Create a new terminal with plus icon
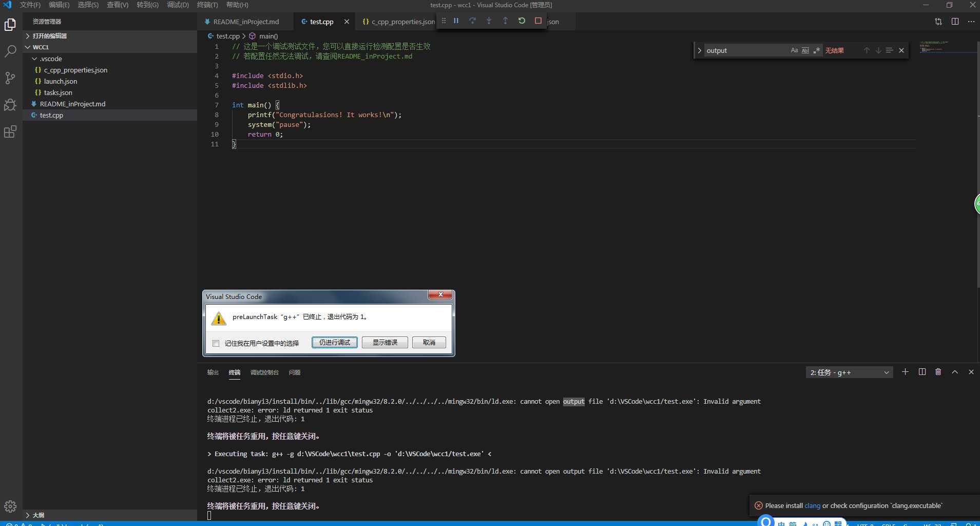 click(905, 372)
